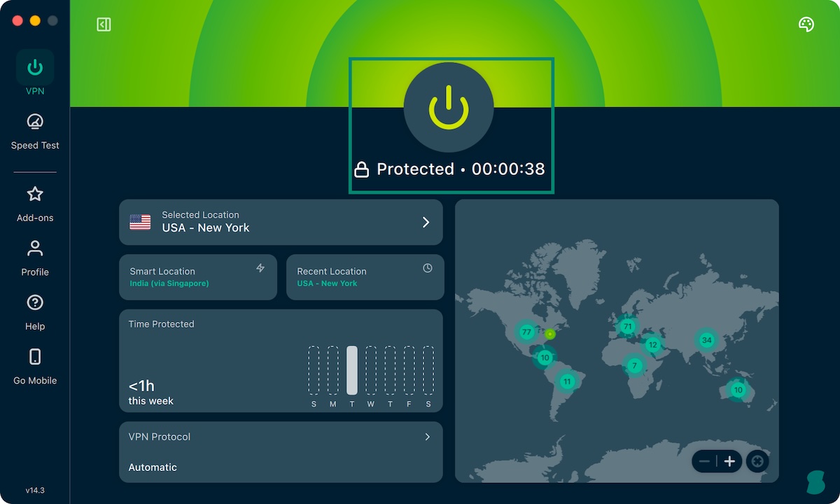
Task: Click the Smart Location lightning bolt icon
Action: (x=260, y=268)
